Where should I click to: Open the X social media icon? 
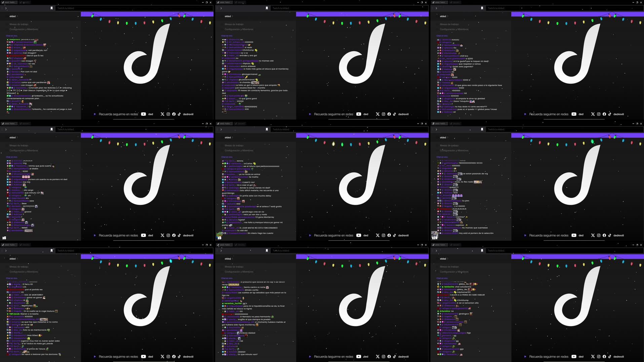162,114
